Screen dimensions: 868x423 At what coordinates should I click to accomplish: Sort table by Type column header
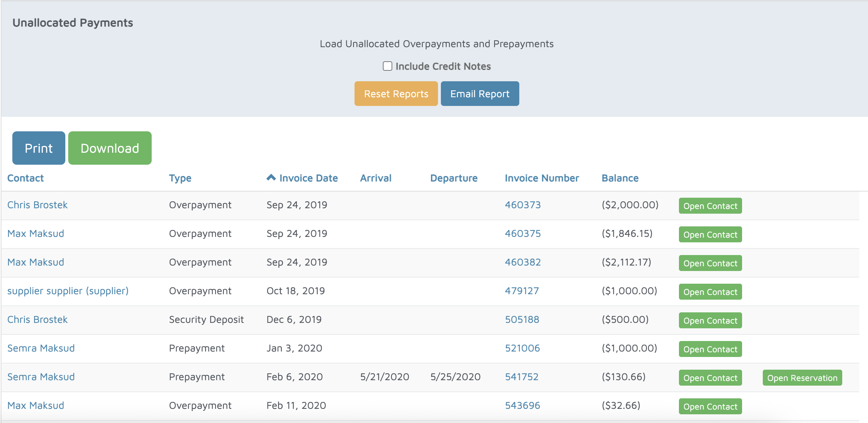pyautogui.click(x=180, y=178)
